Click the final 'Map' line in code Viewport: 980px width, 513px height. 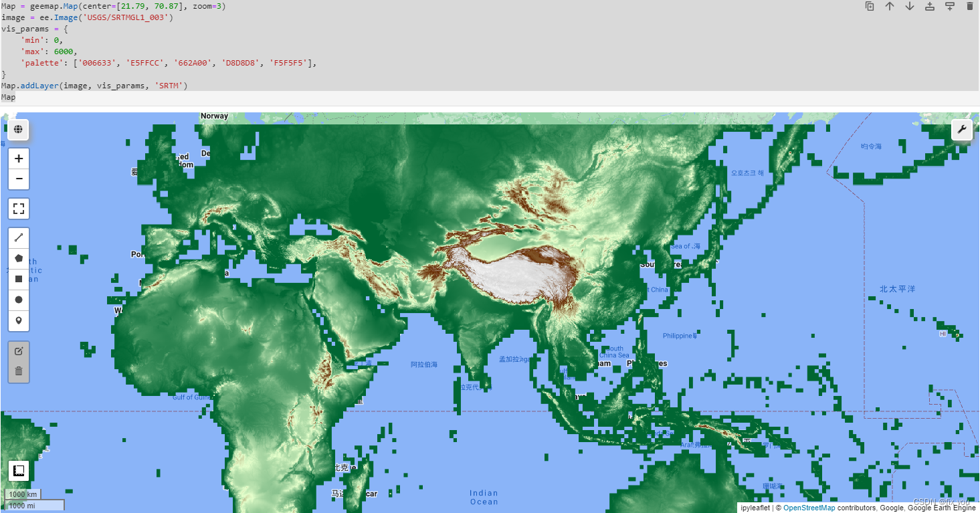[x=8, y=97]
